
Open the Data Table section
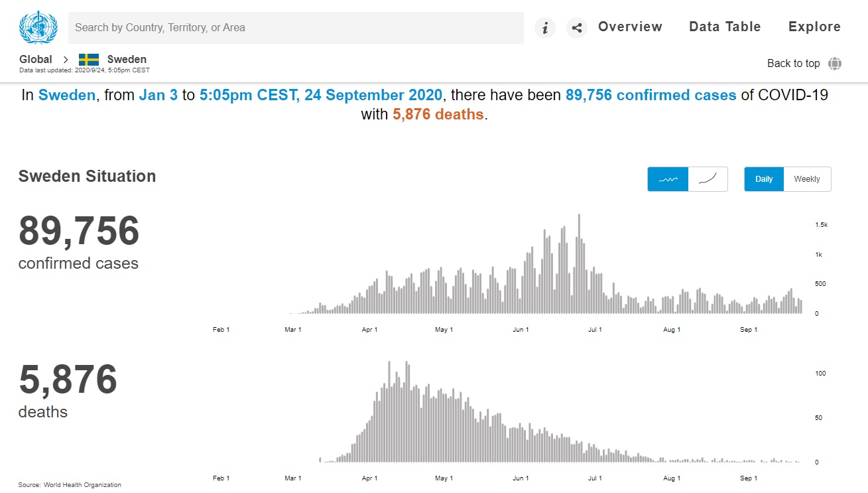tap(725, 27)
